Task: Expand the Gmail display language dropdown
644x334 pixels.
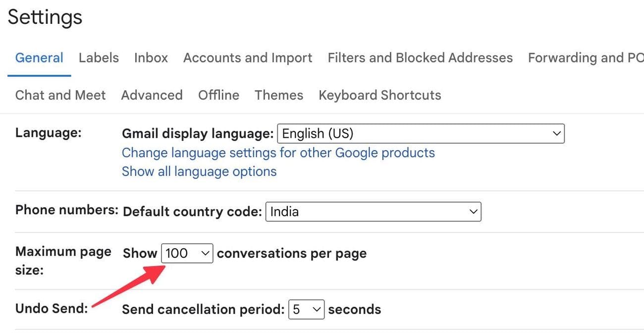Action: point(421,133)
